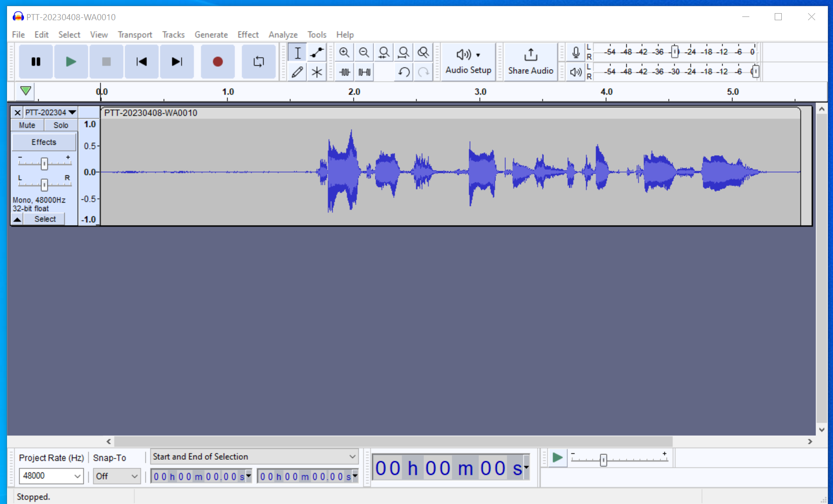
Task: Fit selection to width with zoom icon
Action: [384, 53]
